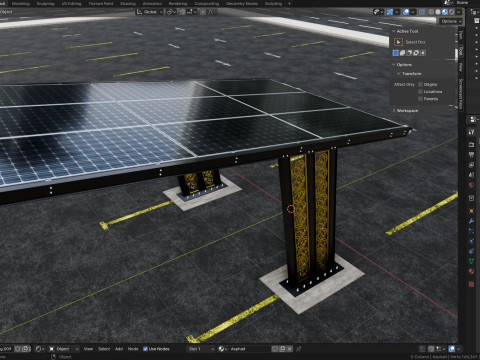Open Render properties tab icon
480x360 pixels.
coord(471,144)
